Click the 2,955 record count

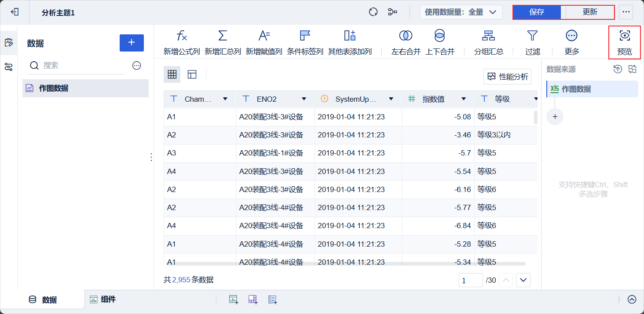[x=181, y=280]
